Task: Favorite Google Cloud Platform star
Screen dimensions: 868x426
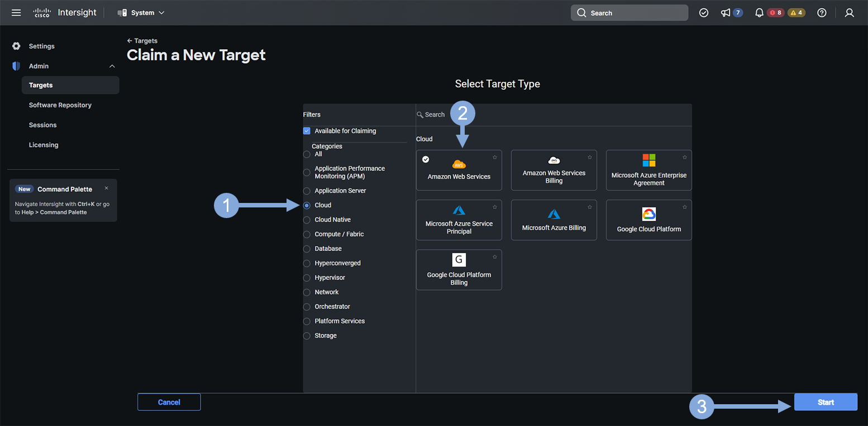Action: (x=685, y=207)
